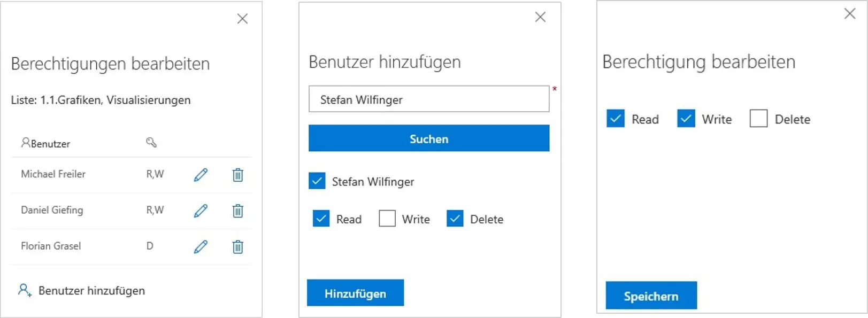Viewport: 868px width, 318px height.
Task: Open pencil edit icon for Florian Grasel
Action: (201, 246)
